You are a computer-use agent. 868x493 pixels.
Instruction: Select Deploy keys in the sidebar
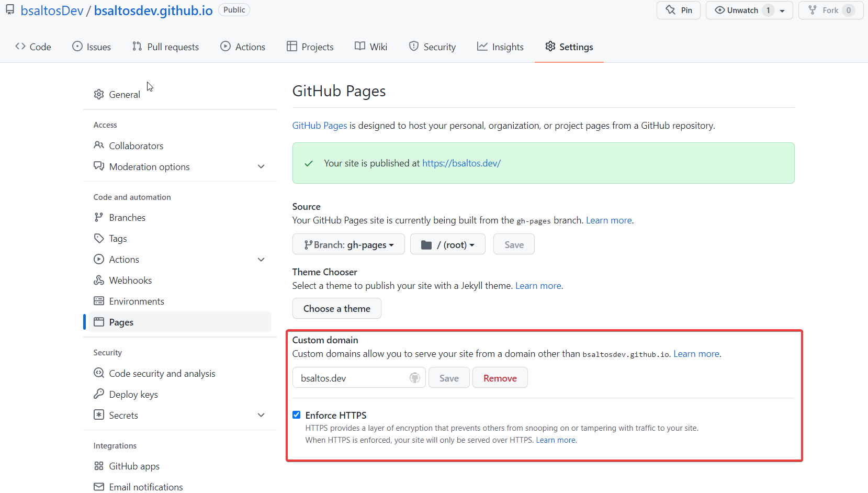click(180, 394)
